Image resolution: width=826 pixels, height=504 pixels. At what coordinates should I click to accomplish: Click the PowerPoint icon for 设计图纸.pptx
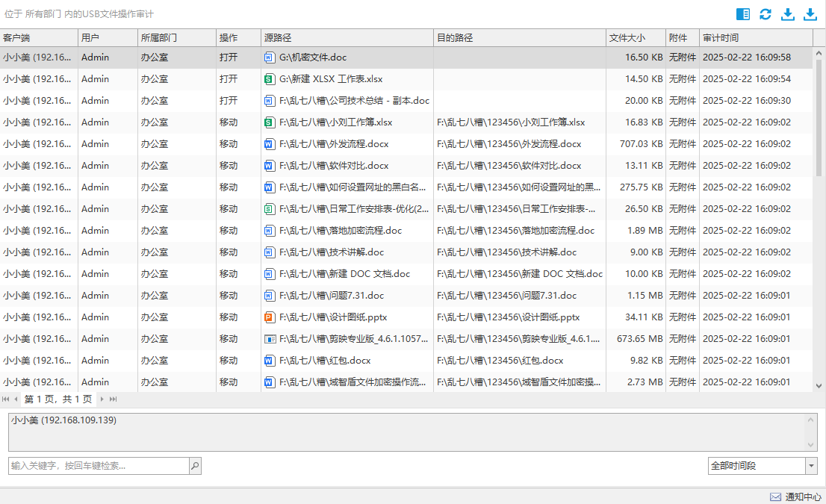tap(270, 317)
